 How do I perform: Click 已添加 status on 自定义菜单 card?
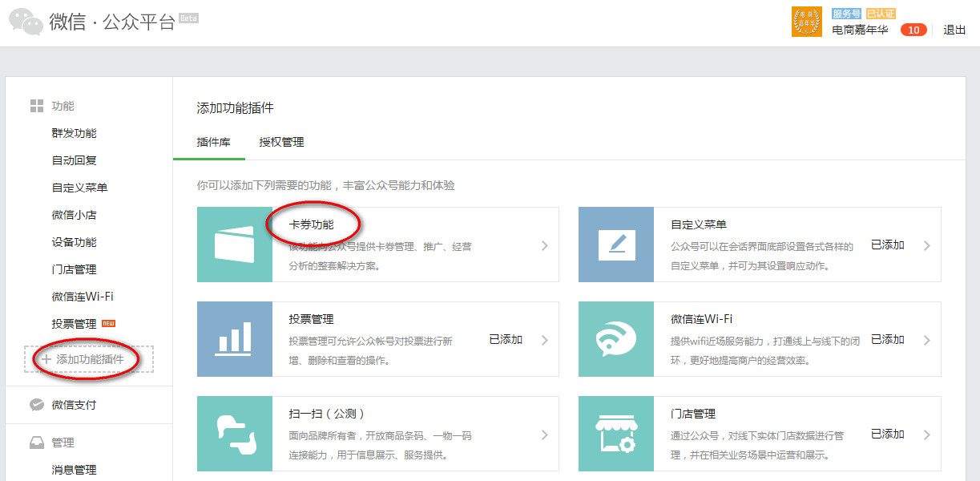point(888,245)
